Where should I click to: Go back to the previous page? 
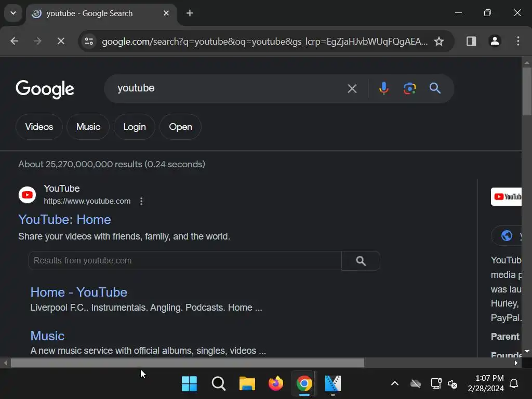[x=14, y=41]
